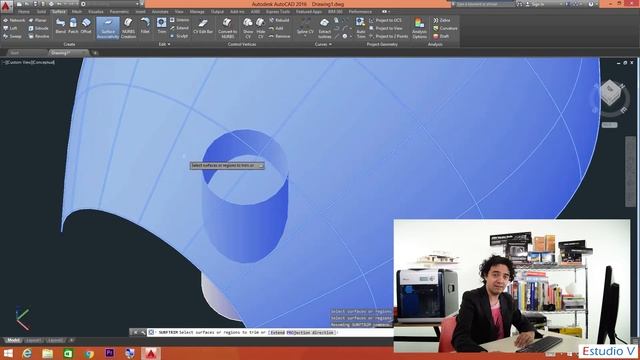The image size is (640, 360).
Task: Switch to the Annotate ribbon tab
Action: point(160,12)
